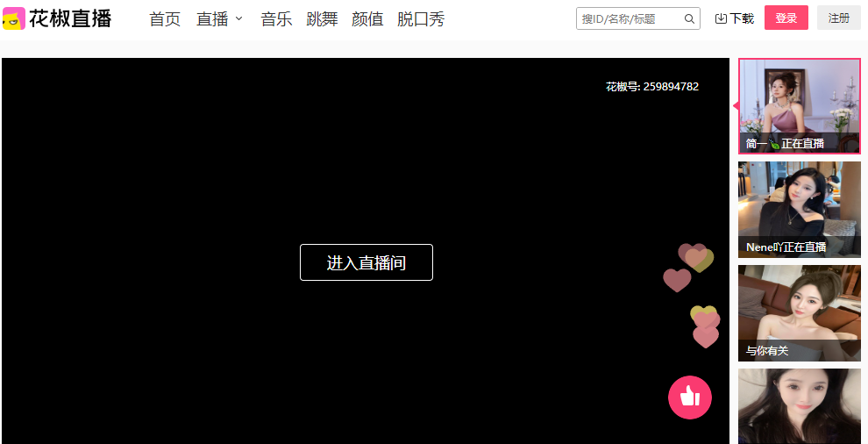Go to the 颜值 category
Screen dimensions: 868x444
[367, 19]
